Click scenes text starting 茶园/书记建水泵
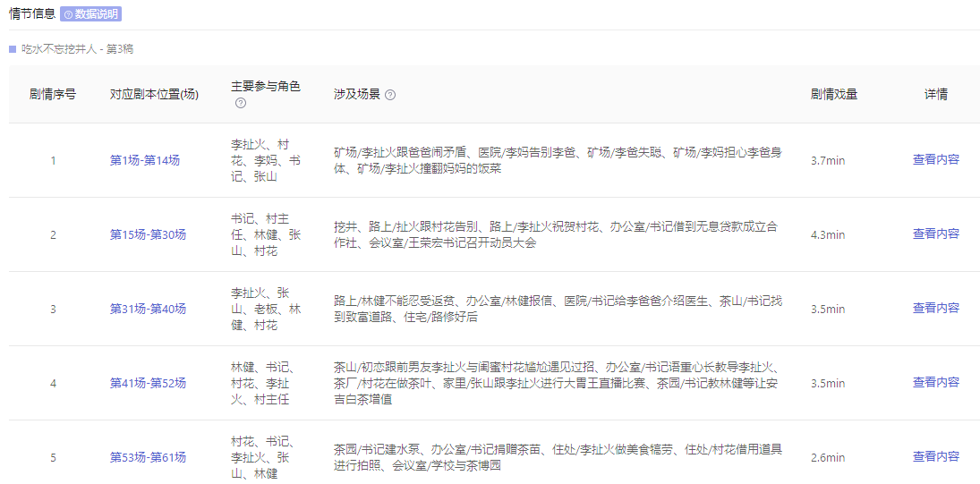Image resolution: width=980 pixels, height=484 pixels. point(558,457)
